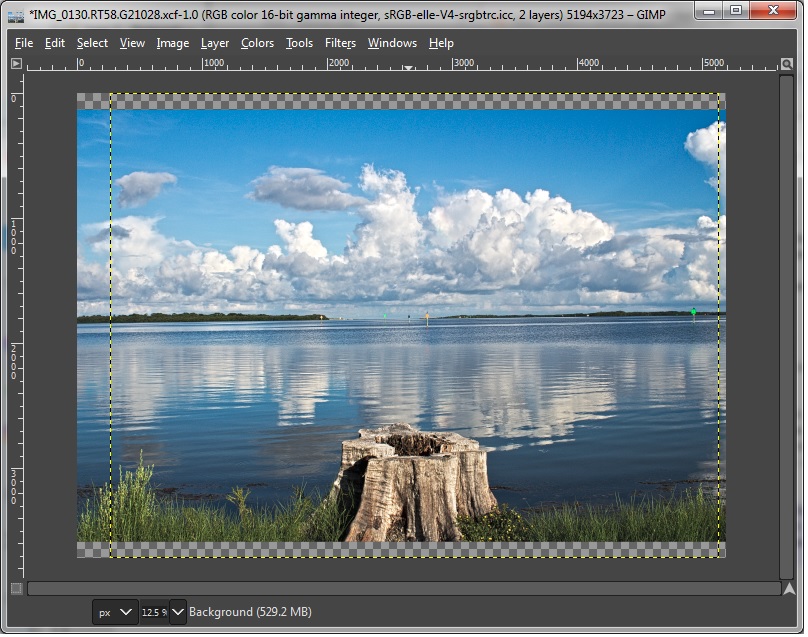Open the image menu triangle button
The height and width of the screenshot is (637, 808).
[16, 63]
